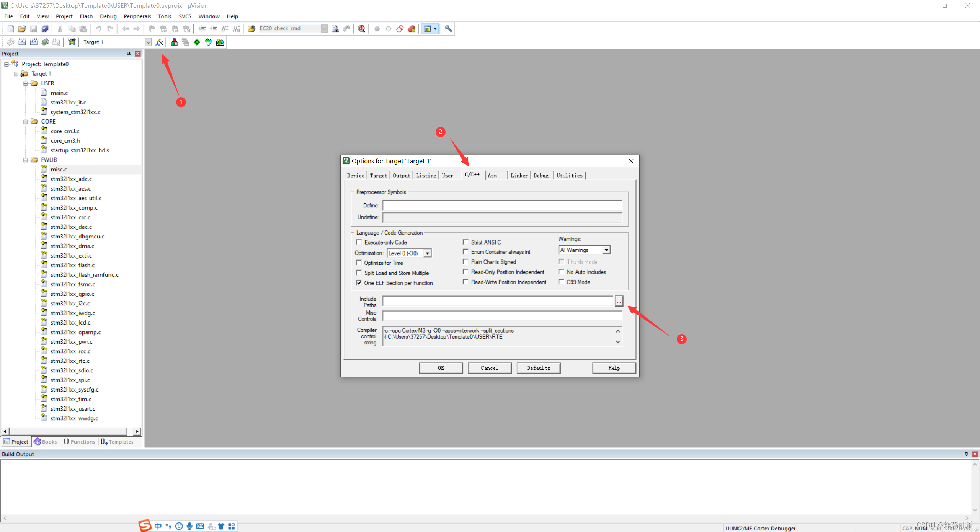Click the OK button
The height and width of the screenshot is (532, 980).
coord(441,368)
